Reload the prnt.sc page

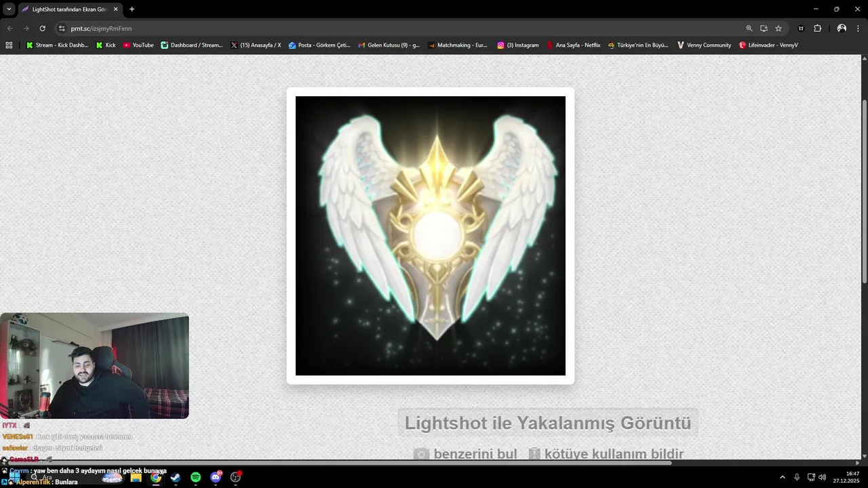[42, 28]
